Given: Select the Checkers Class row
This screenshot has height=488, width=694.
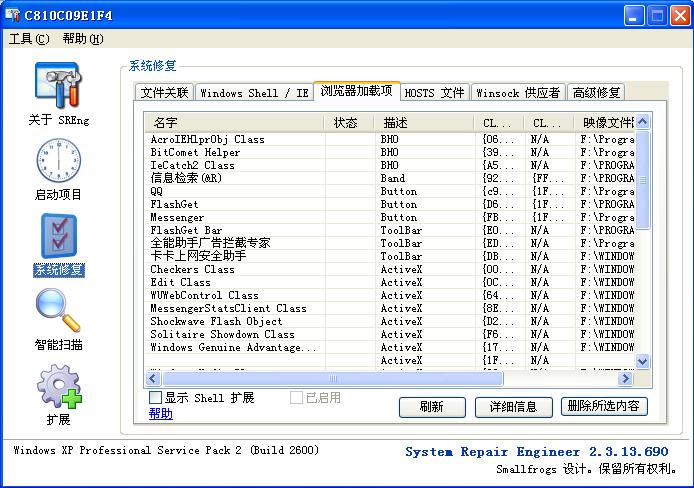Looking at the screenshot, I should pyautogui.click(x=391, y=269).
